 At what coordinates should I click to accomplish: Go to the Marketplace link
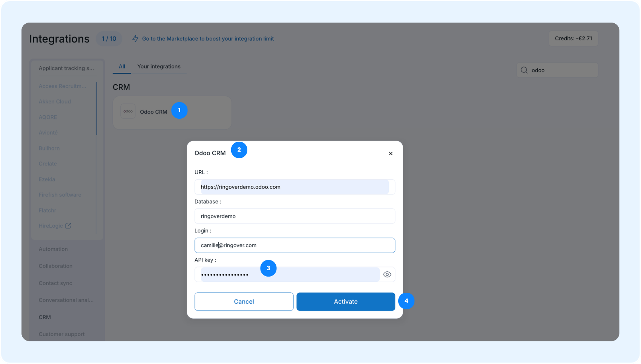tap(208, 39)
